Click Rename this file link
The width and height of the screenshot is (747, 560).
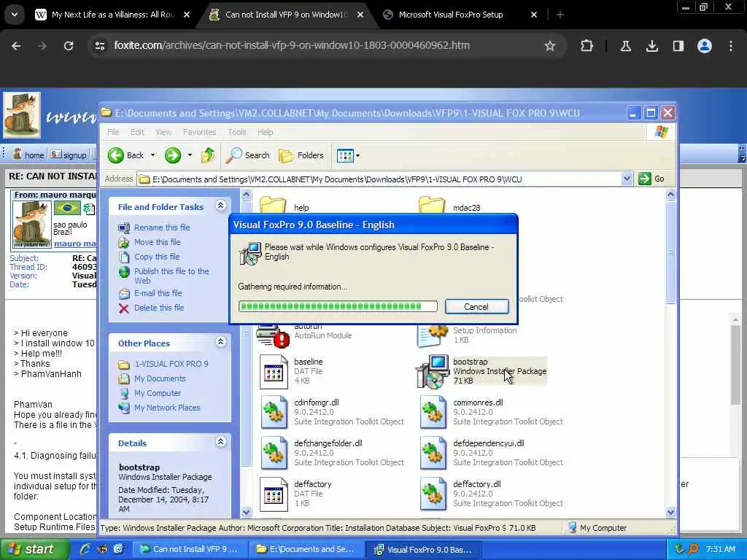[x=162, y=227]
